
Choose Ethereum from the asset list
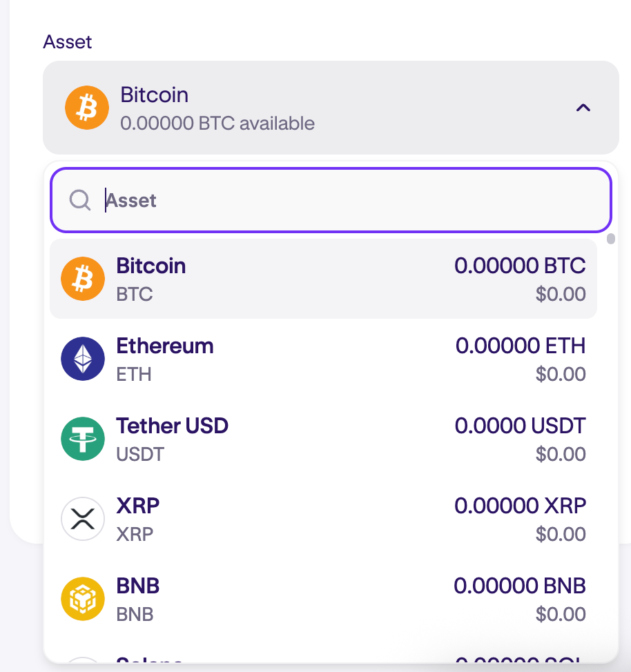(x=322, y=359)
